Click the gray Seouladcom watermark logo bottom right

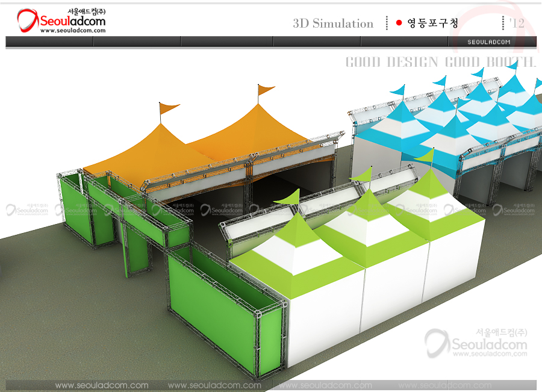[476, 344]
